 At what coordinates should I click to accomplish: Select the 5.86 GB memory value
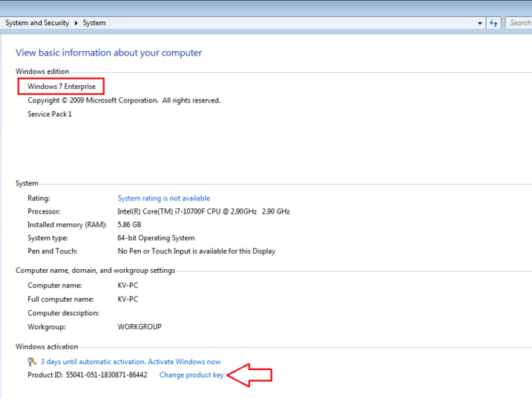tap(129, 225)
